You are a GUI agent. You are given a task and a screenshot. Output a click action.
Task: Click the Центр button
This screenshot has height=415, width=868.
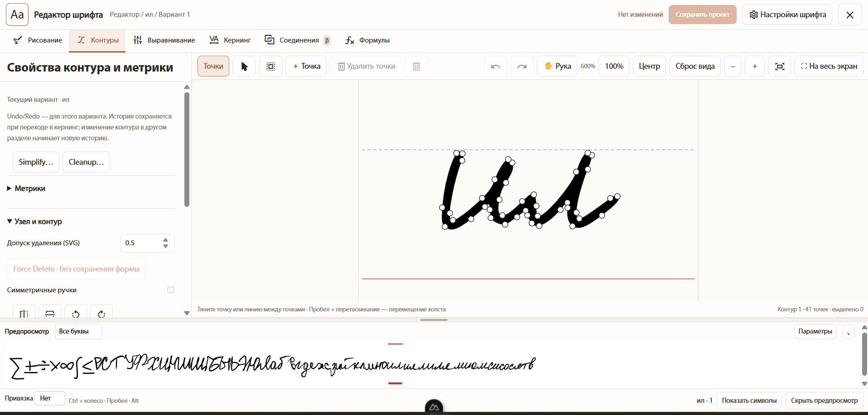point(649,67)
